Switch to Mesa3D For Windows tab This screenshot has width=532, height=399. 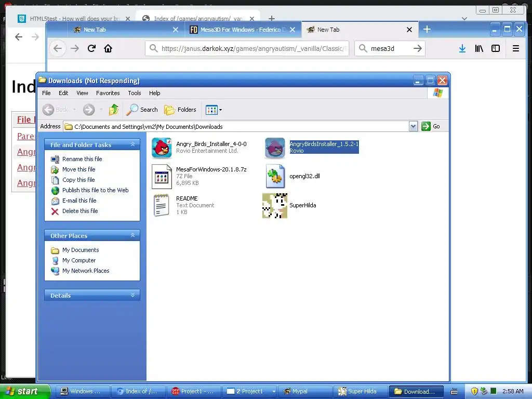pos(243,30)
